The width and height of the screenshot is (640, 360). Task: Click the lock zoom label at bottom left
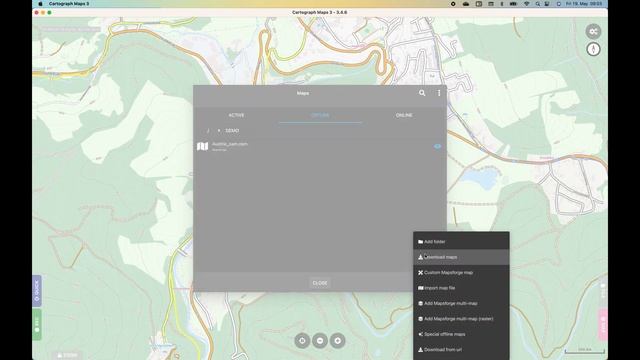(67, 356)
